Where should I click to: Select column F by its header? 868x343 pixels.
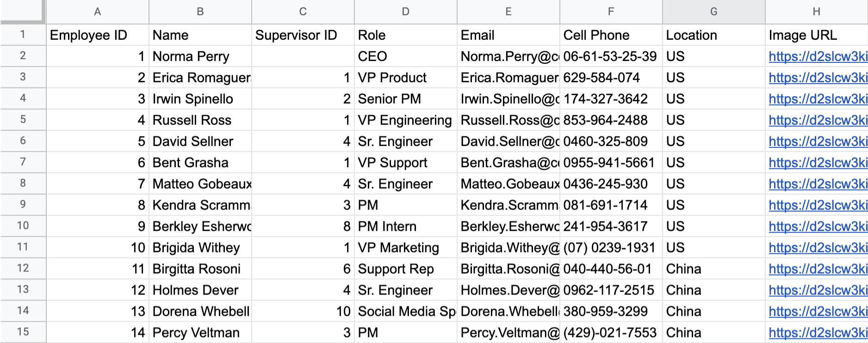(x=611, y=12)
